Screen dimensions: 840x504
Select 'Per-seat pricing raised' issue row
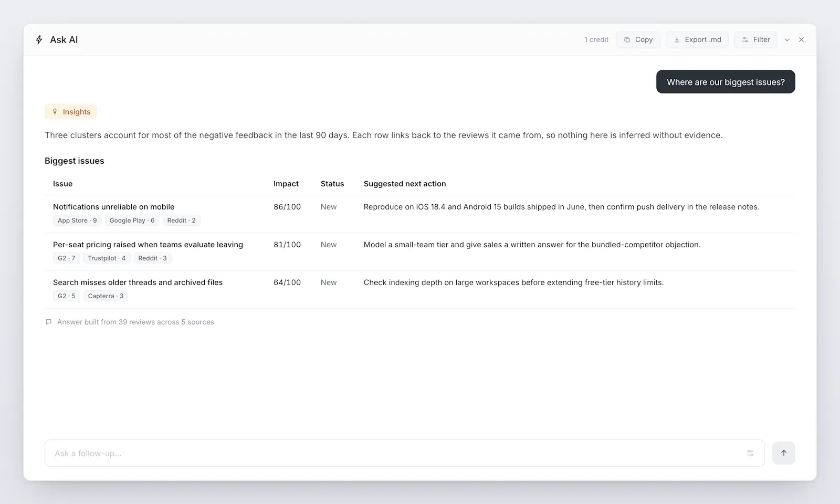420,251
